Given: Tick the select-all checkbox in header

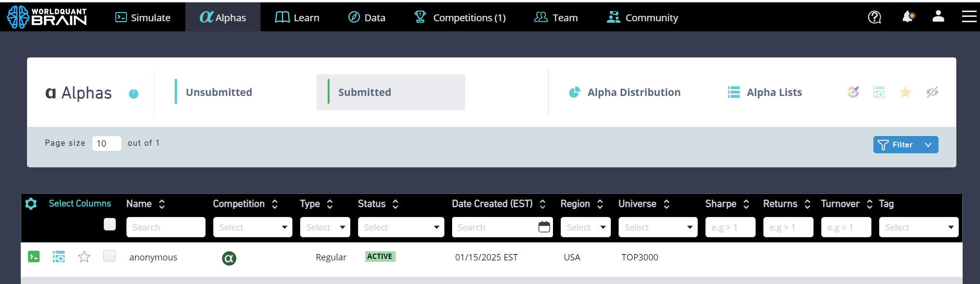Looking at the screenshot, I should (110, 224).
